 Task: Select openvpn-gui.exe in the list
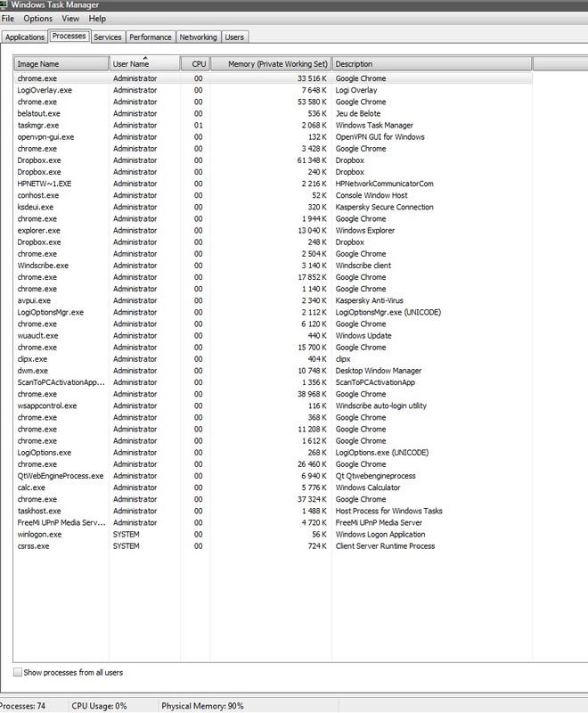[x=273, y=137]
